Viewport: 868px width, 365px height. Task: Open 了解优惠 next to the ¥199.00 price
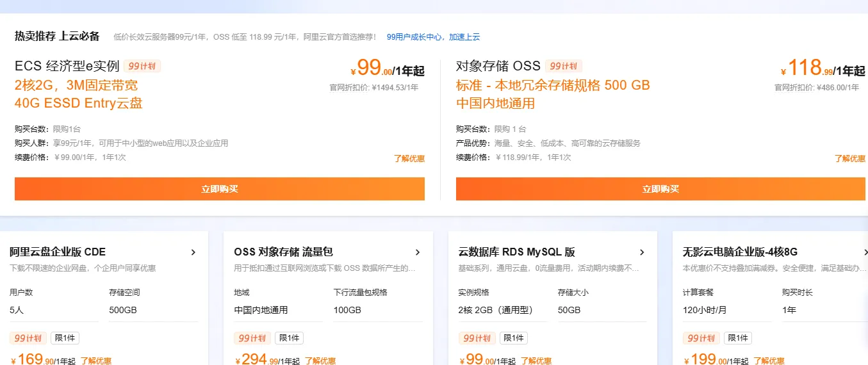[769, 361]
